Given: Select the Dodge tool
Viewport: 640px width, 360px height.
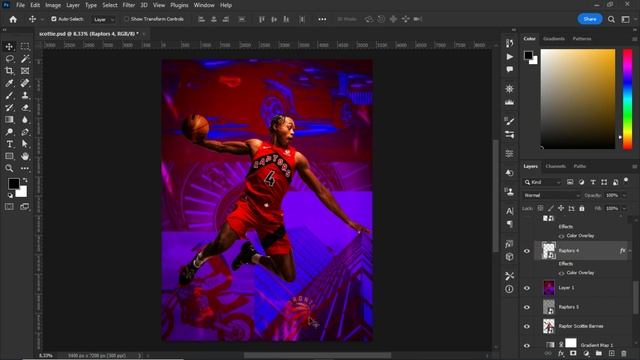Looking at the screenshot, I should click(9, 132).
